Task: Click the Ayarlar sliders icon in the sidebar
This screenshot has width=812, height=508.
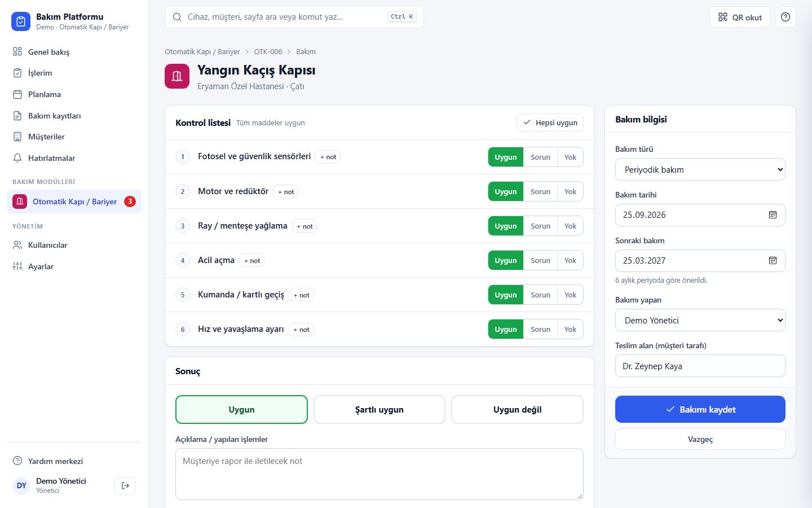Action: pyautogui.click(x=17, y=266)
